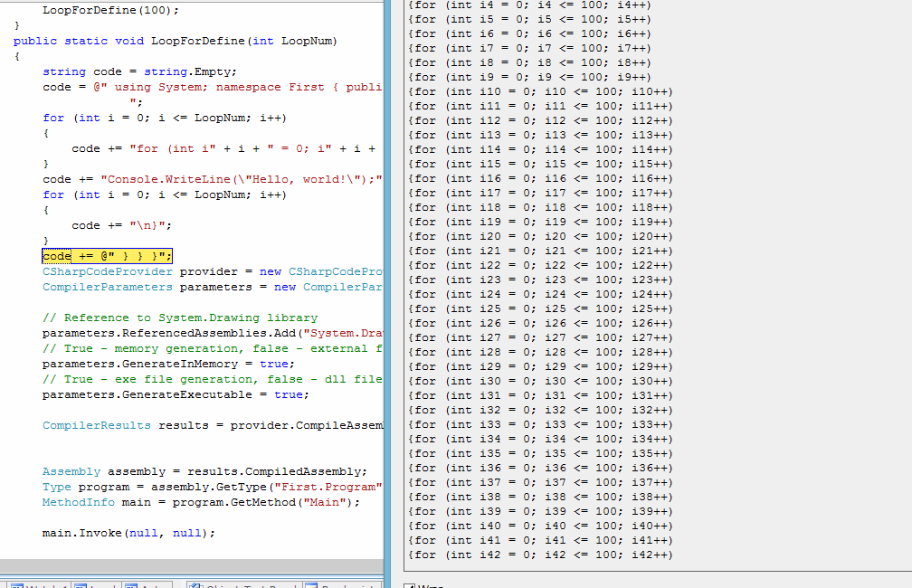The width and height of the screenshot is (912, 588).
Task: Click the parameters.GenerateInMemory = true line
Action: (x=168, y=364)
